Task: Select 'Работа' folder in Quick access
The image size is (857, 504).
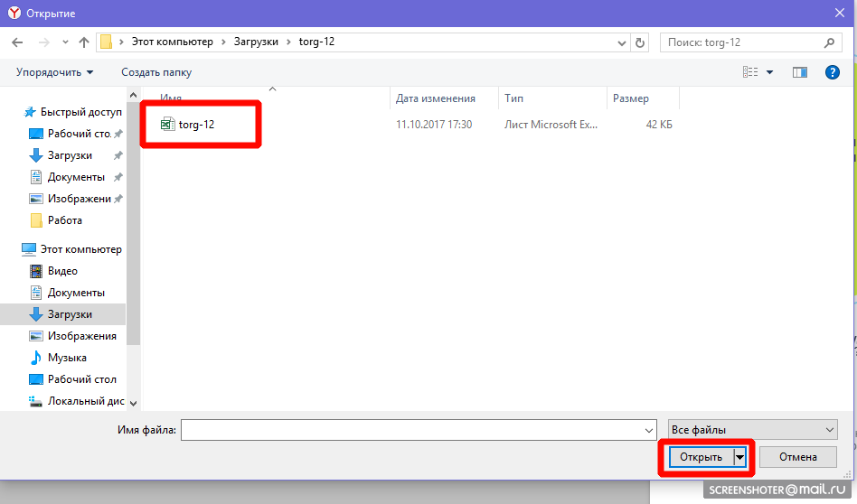Action: point(64,220)
